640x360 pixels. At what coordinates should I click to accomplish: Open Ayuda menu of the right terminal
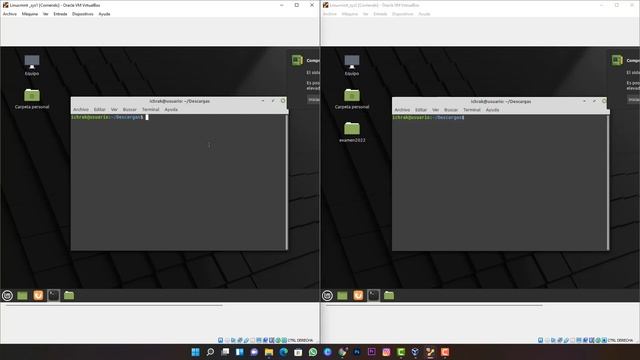pos(492,110)
